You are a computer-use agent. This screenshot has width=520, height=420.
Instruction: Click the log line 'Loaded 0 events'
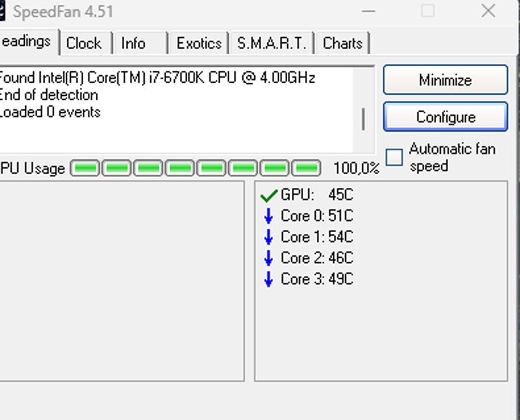pos(50,112)
